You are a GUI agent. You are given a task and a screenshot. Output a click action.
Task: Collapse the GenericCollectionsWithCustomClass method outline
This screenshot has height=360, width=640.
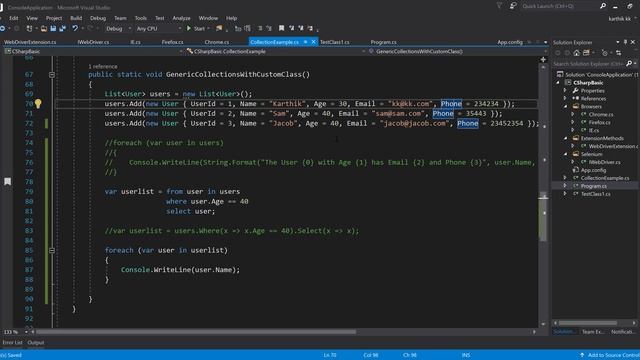click(52, 75)
